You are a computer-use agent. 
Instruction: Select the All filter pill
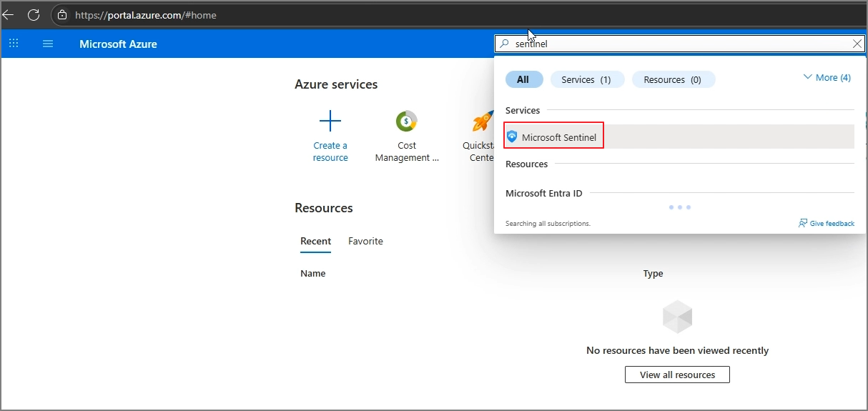click(523, 79)
